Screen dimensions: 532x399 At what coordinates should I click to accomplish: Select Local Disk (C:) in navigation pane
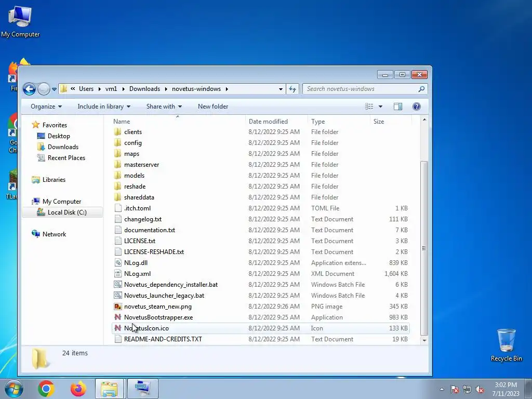pyautogui.click(x=62, y=212)
